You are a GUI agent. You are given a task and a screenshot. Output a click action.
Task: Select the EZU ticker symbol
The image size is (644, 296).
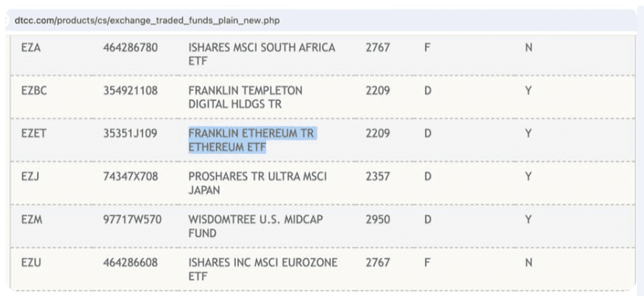pos(31,263)
